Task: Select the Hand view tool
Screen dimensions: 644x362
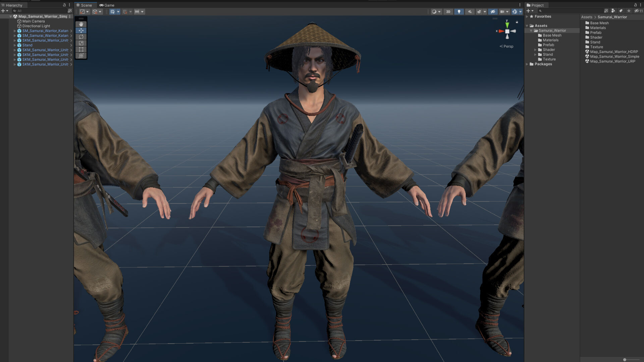Action: 81,24
